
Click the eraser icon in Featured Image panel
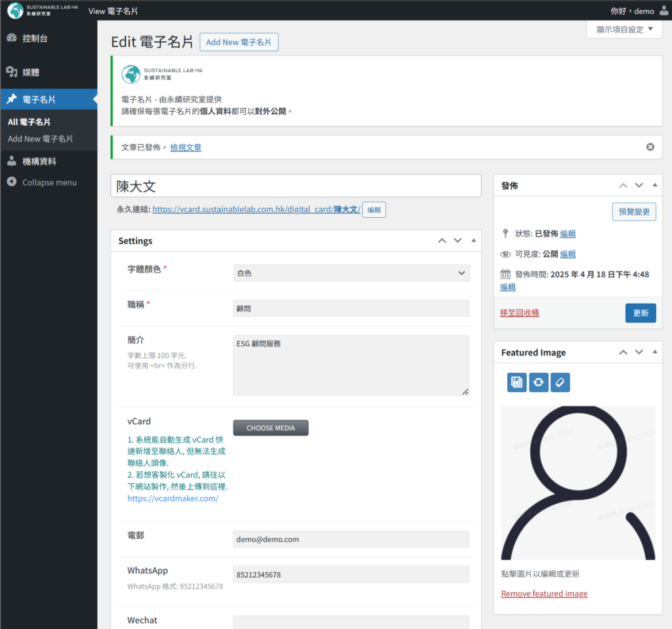click(x=560, y=382)
